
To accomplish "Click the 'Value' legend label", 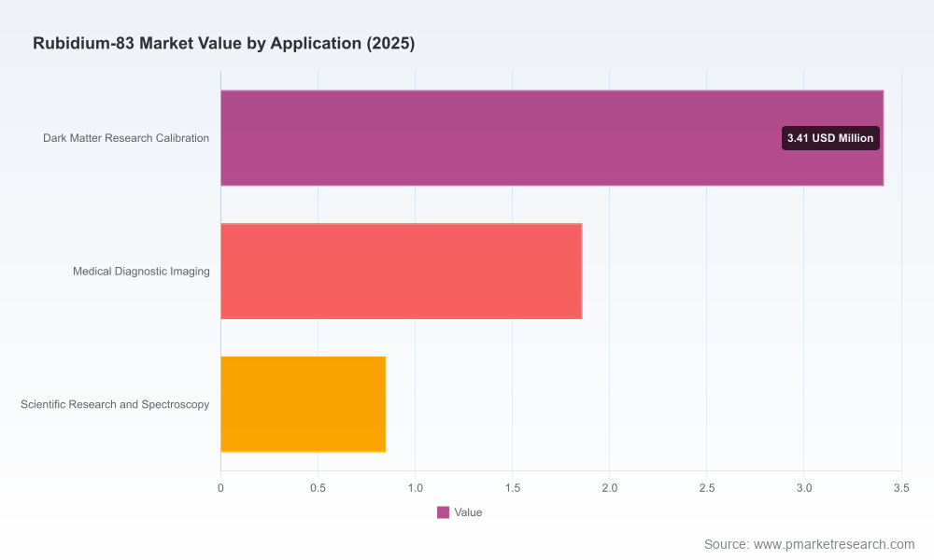I will 468,512.
